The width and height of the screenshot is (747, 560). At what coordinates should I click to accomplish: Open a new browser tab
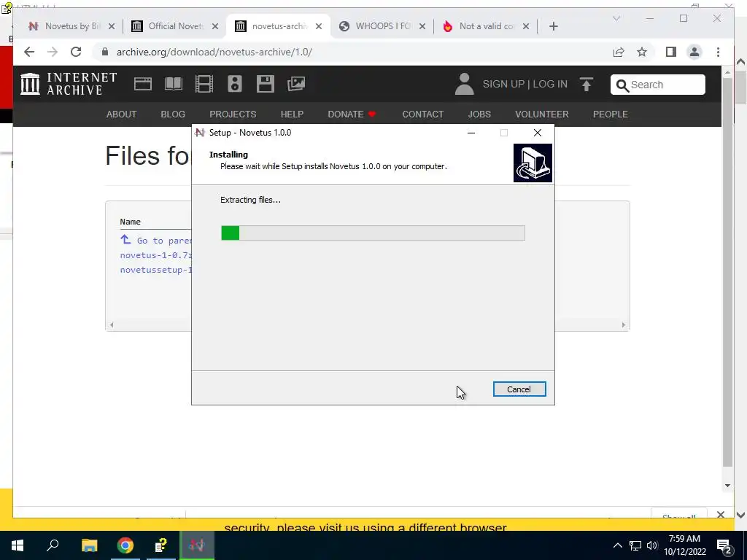pos(553,26)
